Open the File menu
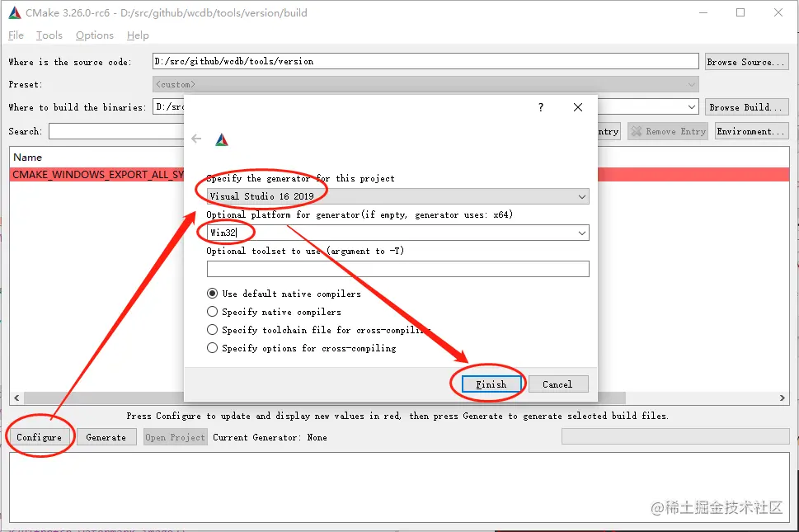The image size is (799, 532). 16,35
